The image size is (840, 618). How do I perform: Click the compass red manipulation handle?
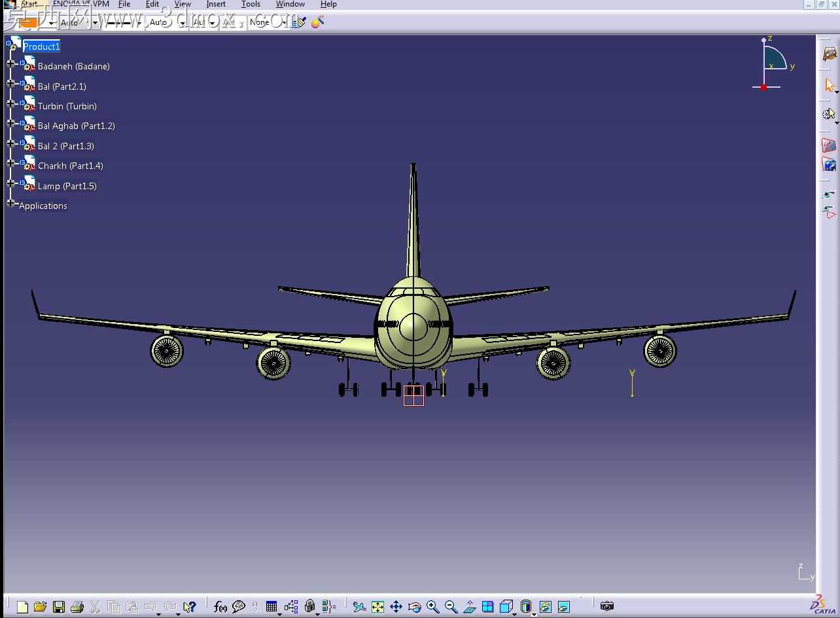point(763,87)
